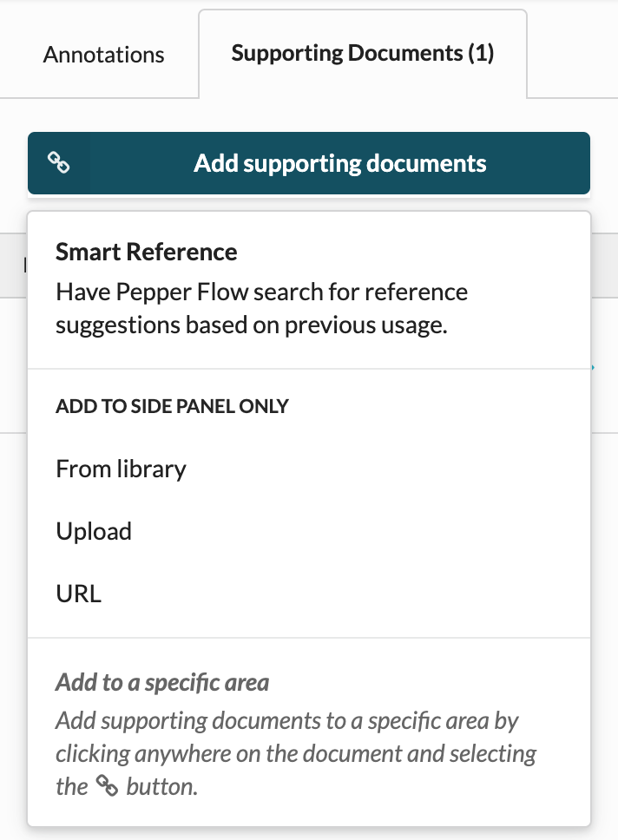This screenshot has height=840, width=618.
Task: Select the Supporting Documents (1) tab
Action: 362,53
